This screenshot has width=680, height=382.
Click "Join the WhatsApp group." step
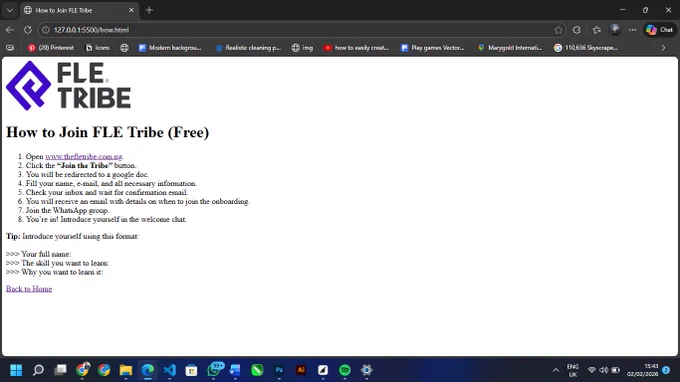(67, 210)
